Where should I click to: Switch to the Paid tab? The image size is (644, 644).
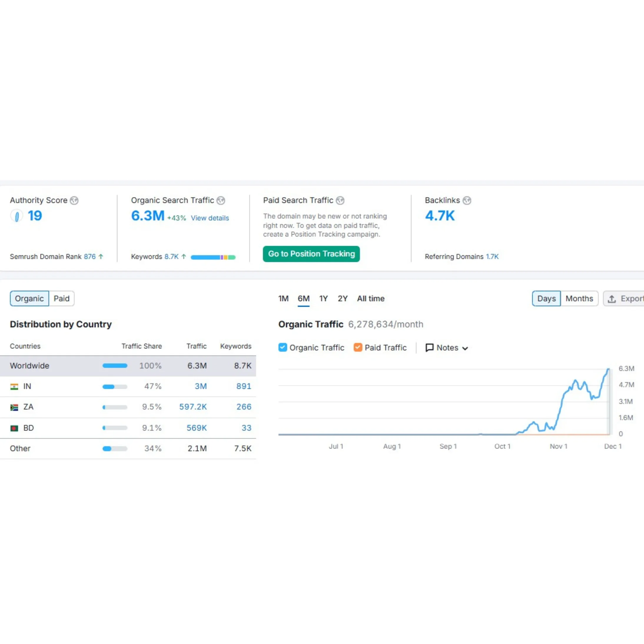(62, 298)
